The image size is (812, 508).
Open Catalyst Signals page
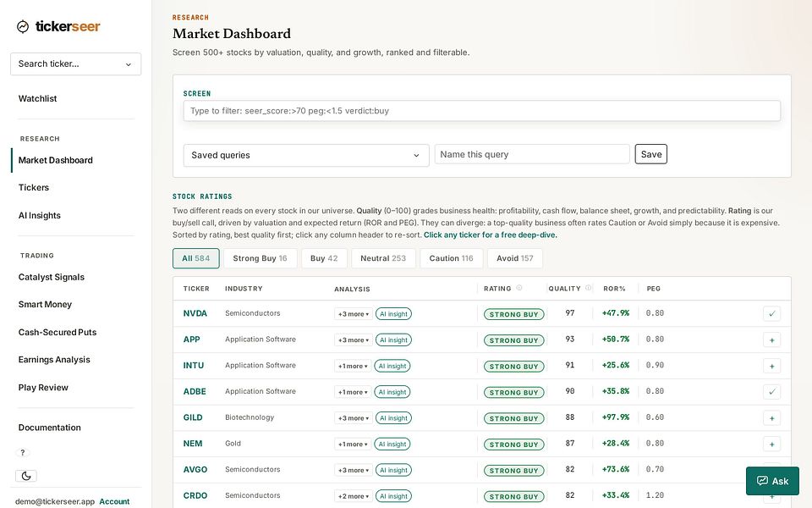click(x=52, y=277)
